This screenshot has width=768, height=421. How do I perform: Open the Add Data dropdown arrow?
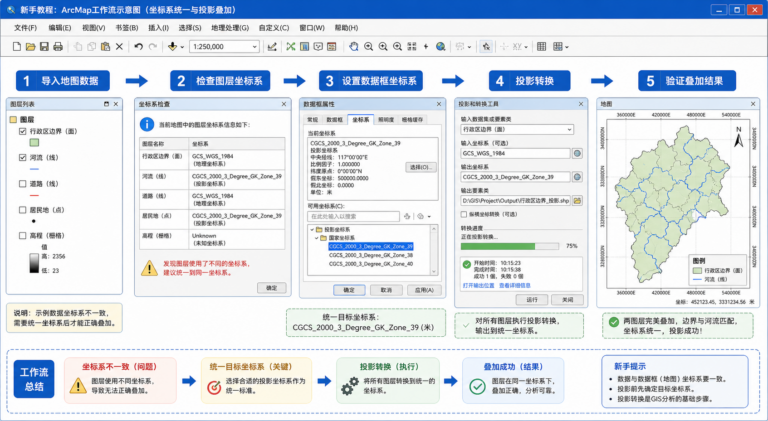(182, 47)
